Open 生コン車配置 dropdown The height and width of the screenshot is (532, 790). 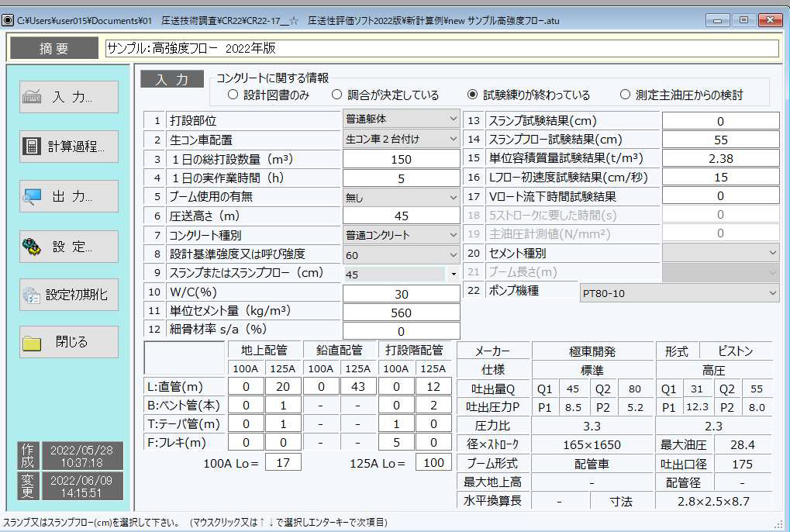click(401, 139)
